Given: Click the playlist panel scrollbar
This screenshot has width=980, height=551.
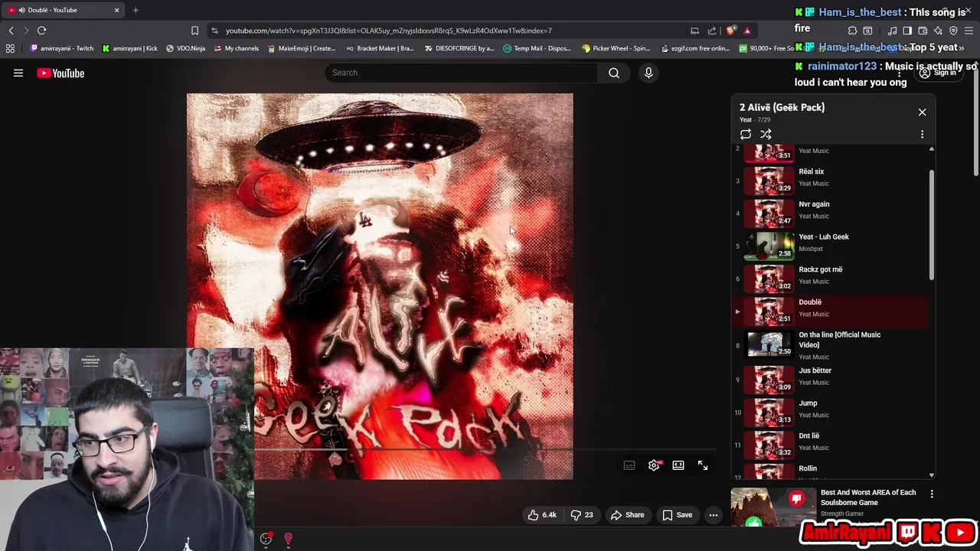Looking at the screenshot, I should [x=932, y=226].
